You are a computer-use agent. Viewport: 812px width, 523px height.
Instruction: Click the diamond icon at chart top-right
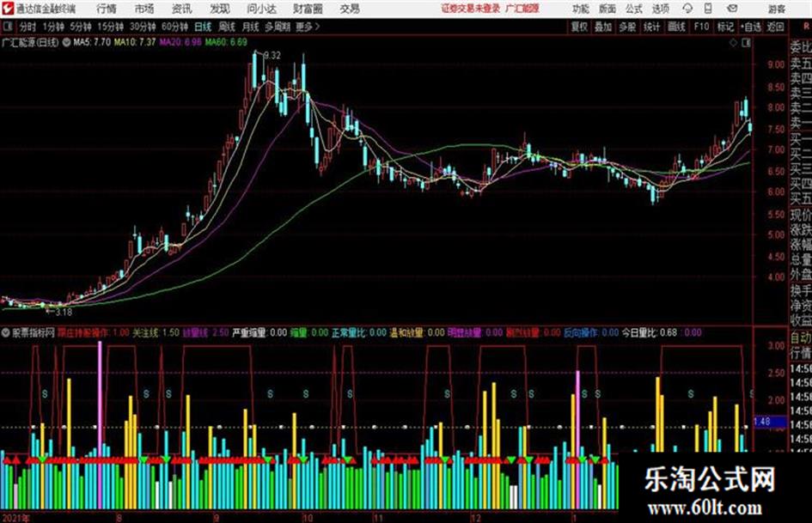(733, 43)
